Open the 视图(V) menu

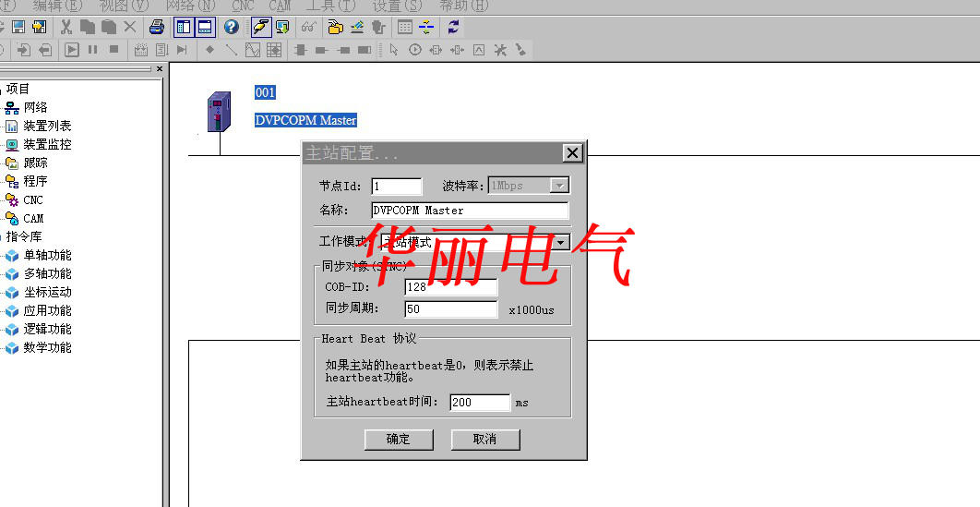[124, 6]
